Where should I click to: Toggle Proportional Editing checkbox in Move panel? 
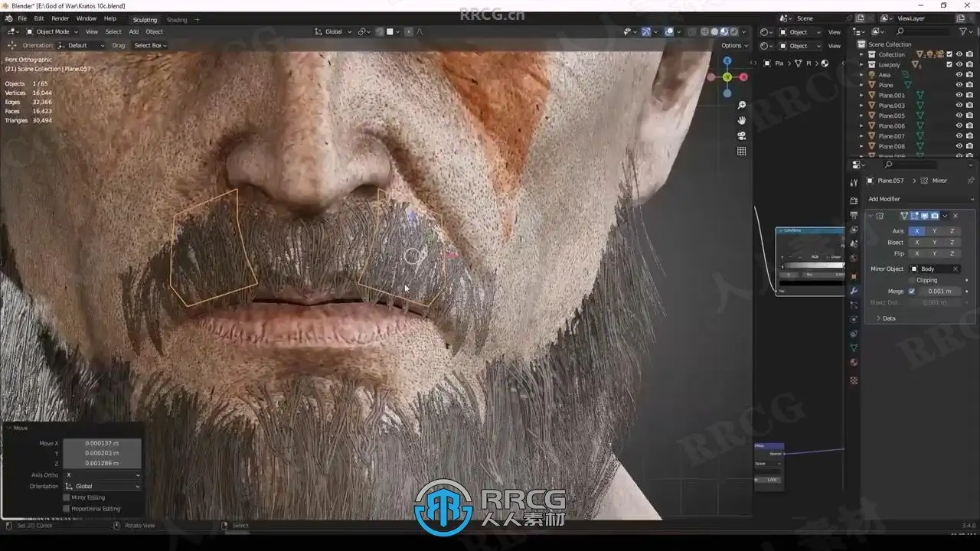pos(67,509)
